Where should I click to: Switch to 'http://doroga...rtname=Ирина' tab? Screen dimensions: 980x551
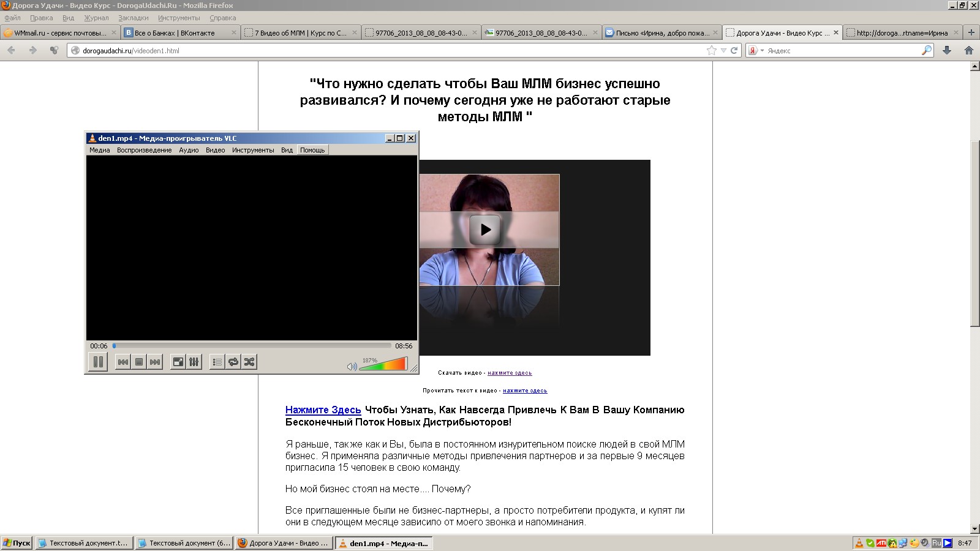click(902, 33)
